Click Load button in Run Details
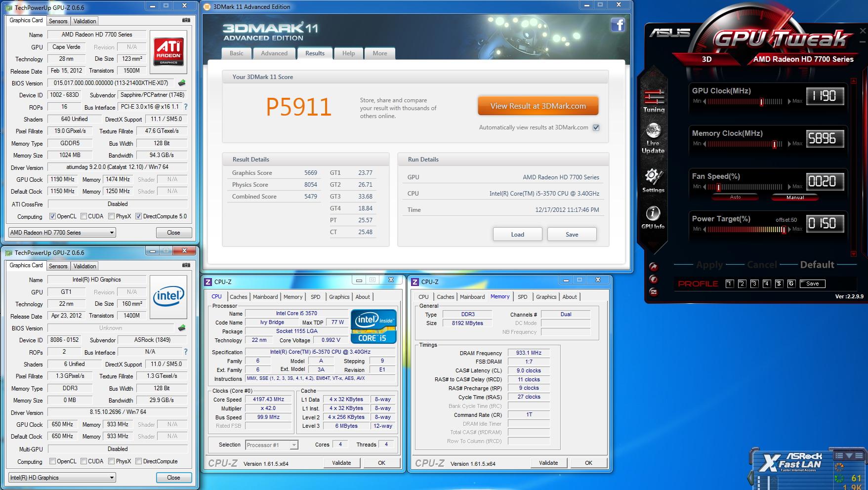Viewport: 868px width, 490px height. pyautogui.click(x=517, y=235)
